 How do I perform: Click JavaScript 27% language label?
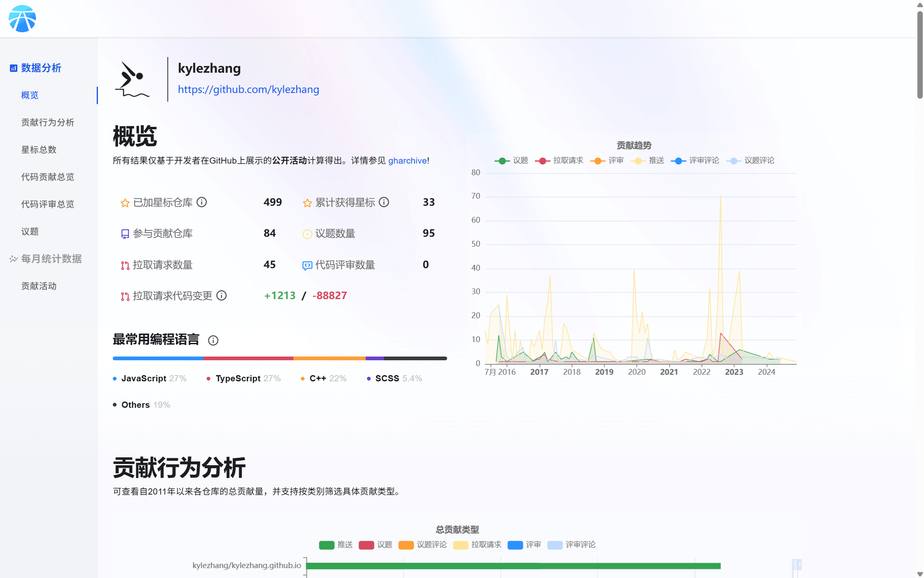[x=150, y=379]
